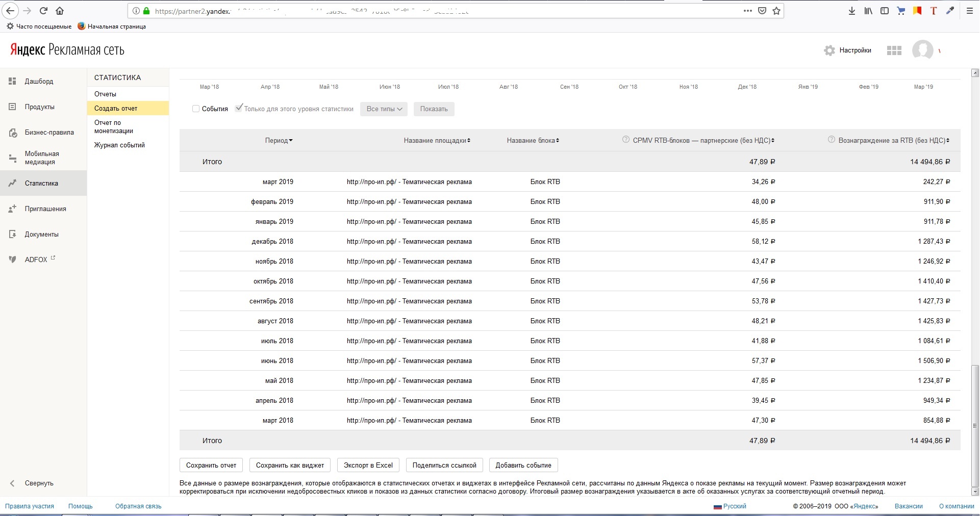Viewport: 980px width, 516px height.
Task: Open the user avatar profile
Action: click(x=922, y=50)
